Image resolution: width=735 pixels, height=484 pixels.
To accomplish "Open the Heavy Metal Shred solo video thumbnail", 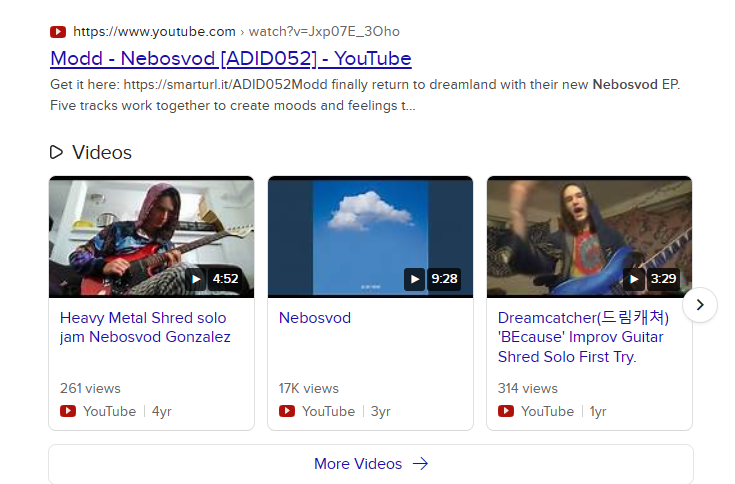I will point(151,237).
